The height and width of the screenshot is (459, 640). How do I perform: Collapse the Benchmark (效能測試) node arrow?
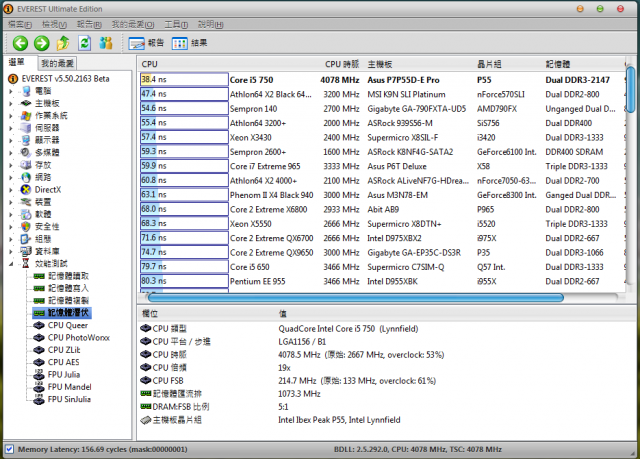pyautogui.click(x=11, y=264)
